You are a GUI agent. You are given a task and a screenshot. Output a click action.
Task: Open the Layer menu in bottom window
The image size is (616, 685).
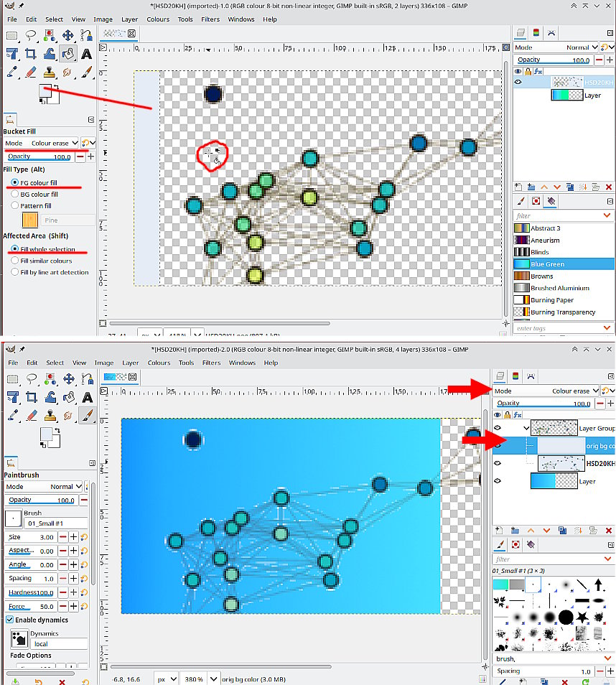pos(130,363)
